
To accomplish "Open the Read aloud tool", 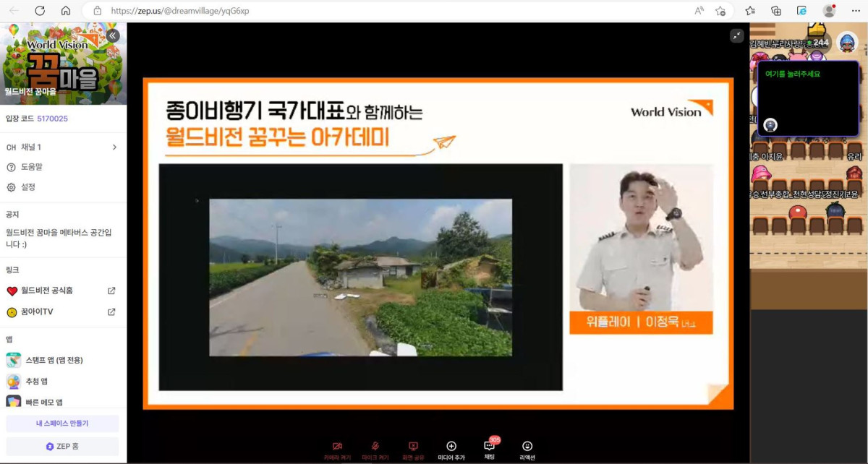I will point(699,11).
